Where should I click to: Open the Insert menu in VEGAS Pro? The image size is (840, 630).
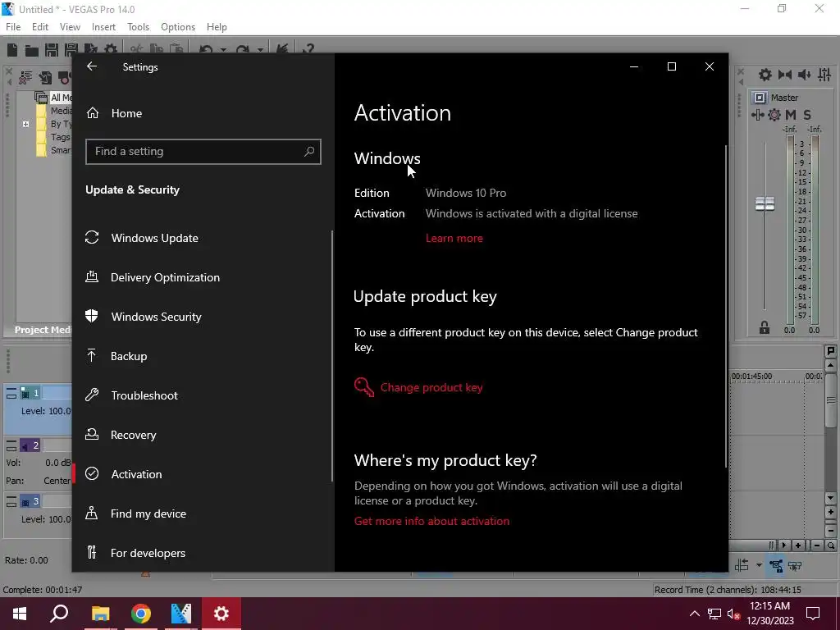pos(103,27)
